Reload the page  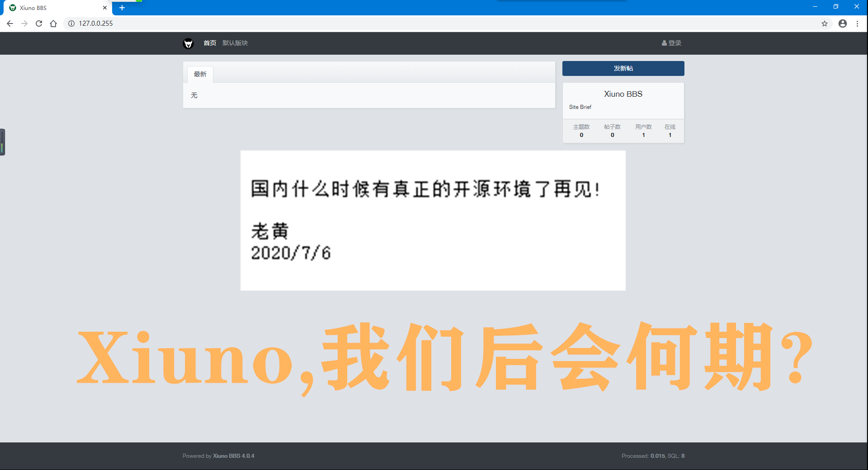pyautogui.click(x=39, y=23)
